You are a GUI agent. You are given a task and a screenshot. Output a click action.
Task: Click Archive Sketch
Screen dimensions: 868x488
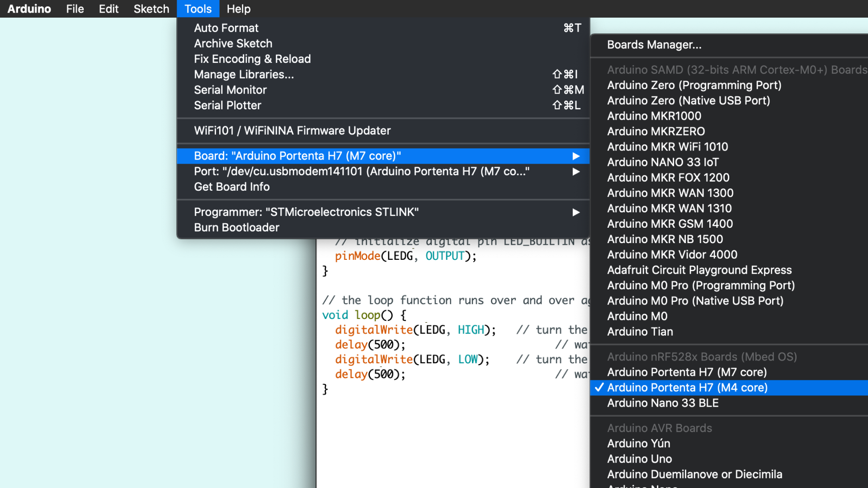[x=233, y=43]
